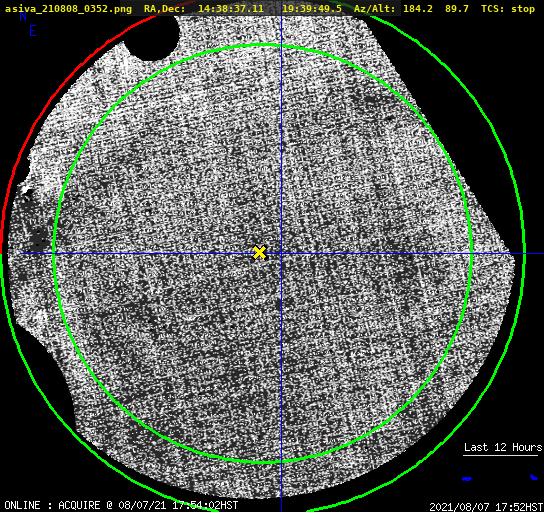
Task: Click the Az/Alt label in header
Action: (x=374, y=9)
